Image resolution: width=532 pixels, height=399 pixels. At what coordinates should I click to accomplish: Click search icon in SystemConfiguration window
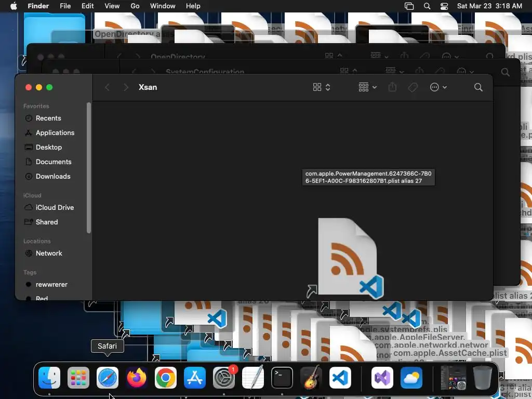point(505,72)
